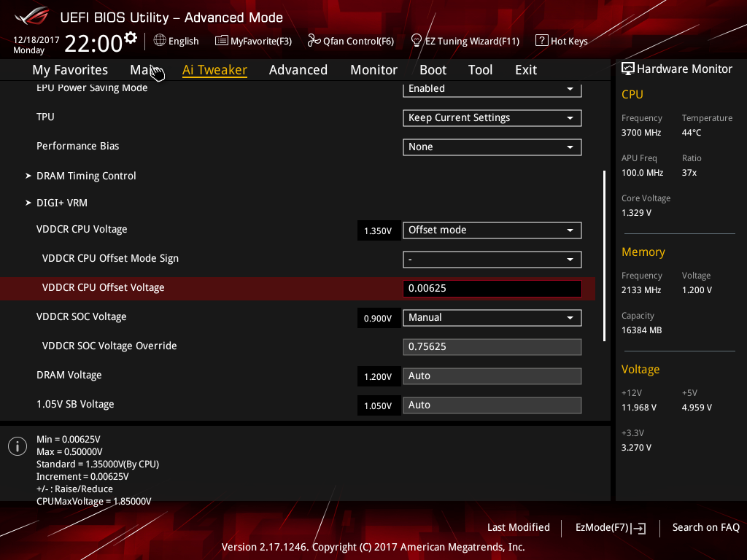Image resolution: width=747 pixels, height=560 pixels.
Task: Click the memory capacity 16384 MB value
Action: (642, 330)
